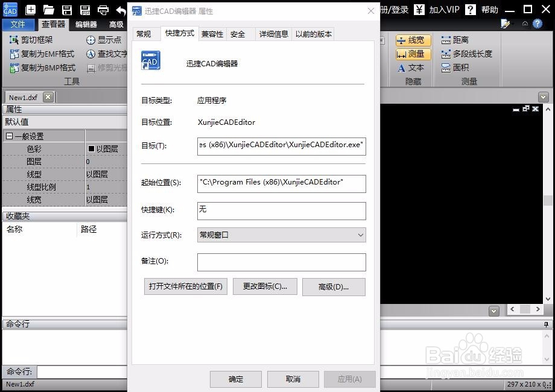Screen dimensions: 555x392
Task: Toggle the 线宽 line width button
Action: pos(413,40)
